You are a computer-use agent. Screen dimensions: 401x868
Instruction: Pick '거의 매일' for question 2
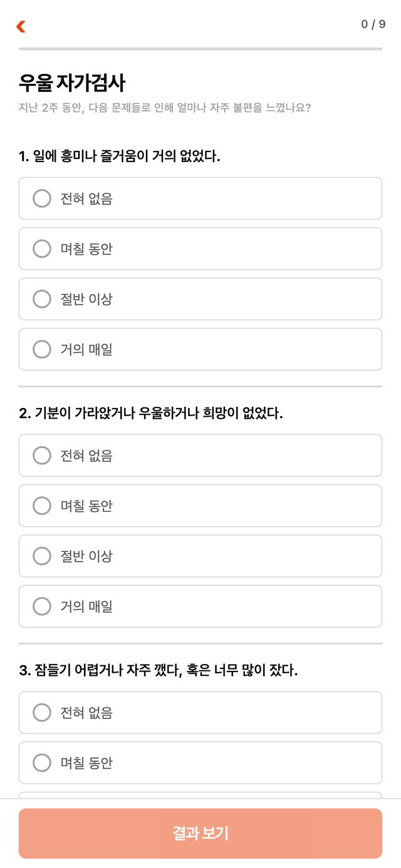[200, 606]
